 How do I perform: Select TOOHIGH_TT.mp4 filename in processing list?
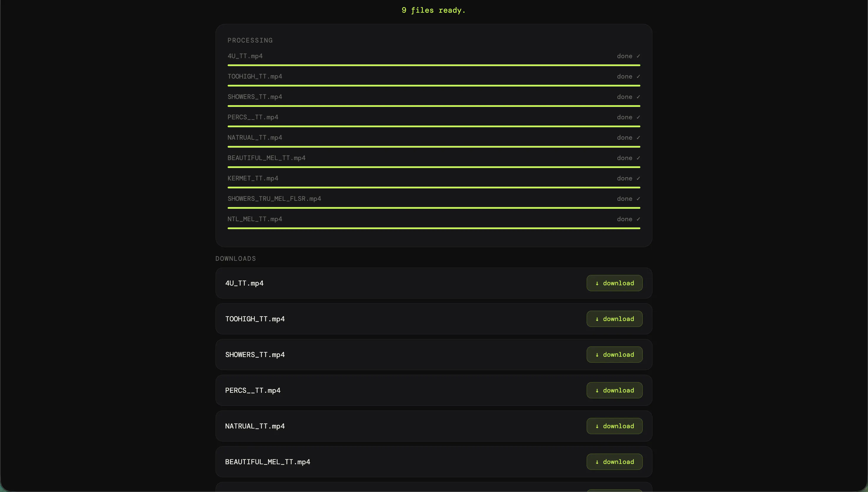click(x=255, y=76)
